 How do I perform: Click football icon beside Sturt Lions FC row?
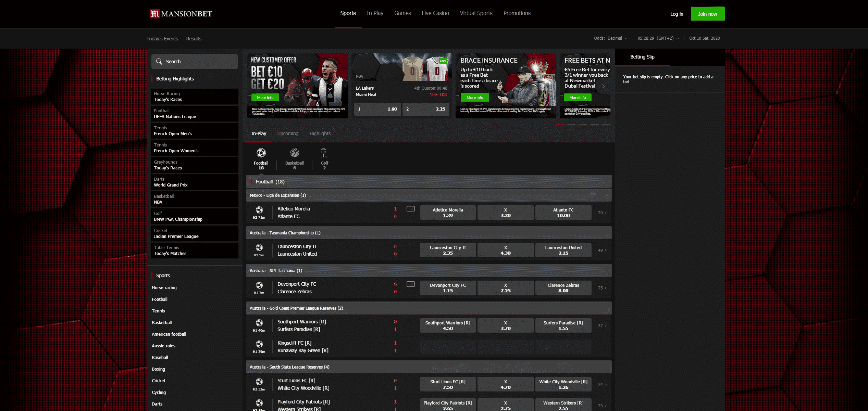click(x=259, y=382)
